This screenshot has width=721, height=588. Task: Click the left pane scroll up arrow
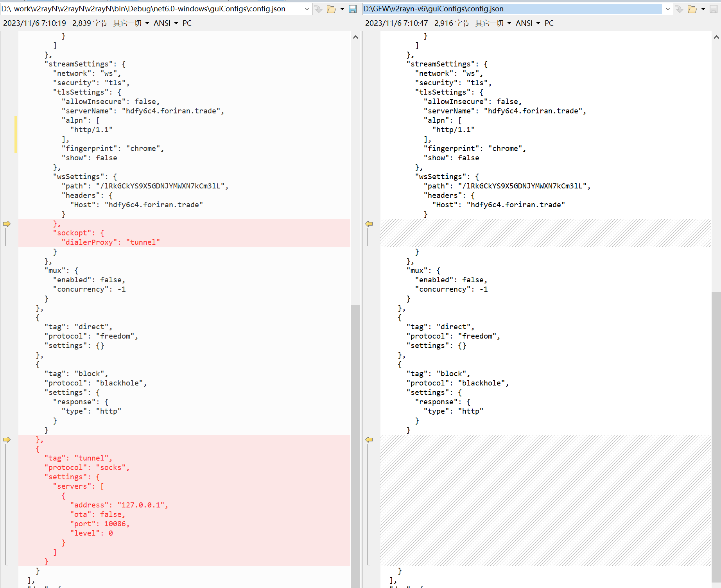click(x=355, y=37)
